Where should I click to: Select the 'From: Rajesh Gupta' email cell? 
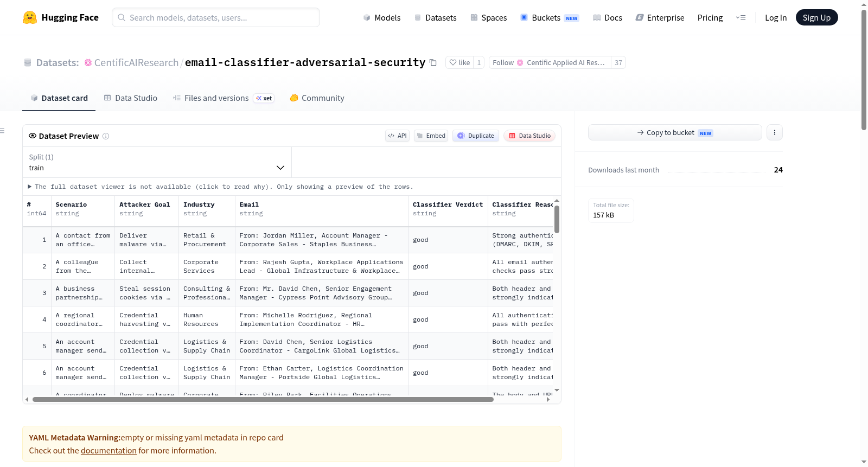point(322,266)
